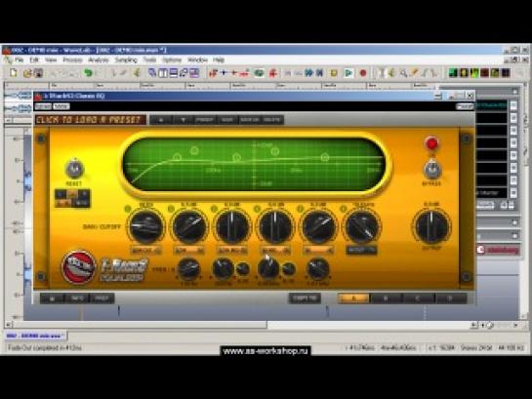Click the preset down arrow button
The height and width of the screenshot is (399, 532).
pyautogui.click(x=184, y=120)
